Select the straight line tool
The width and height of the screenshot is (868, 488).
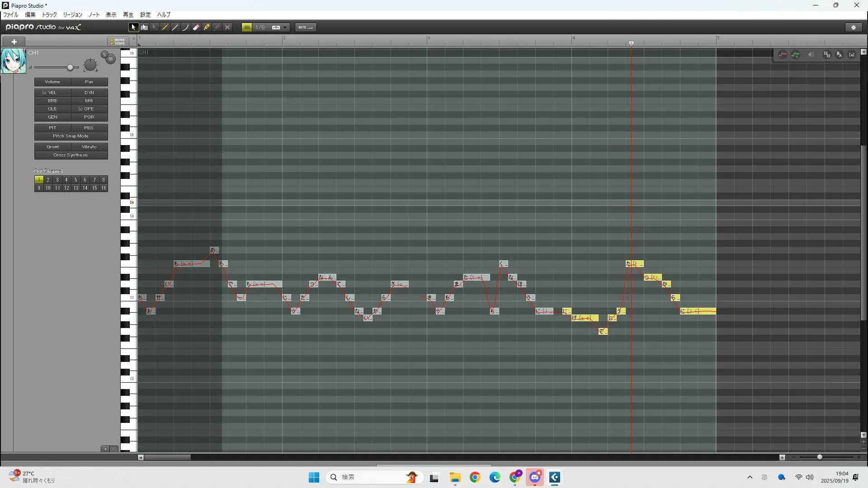click(175, 28)
